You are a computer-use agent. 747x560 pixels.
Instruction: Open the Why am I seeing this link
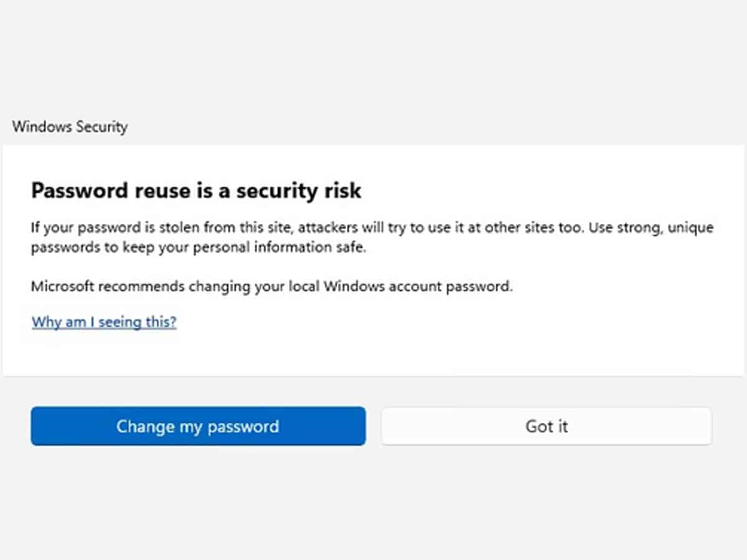point(104,322)
